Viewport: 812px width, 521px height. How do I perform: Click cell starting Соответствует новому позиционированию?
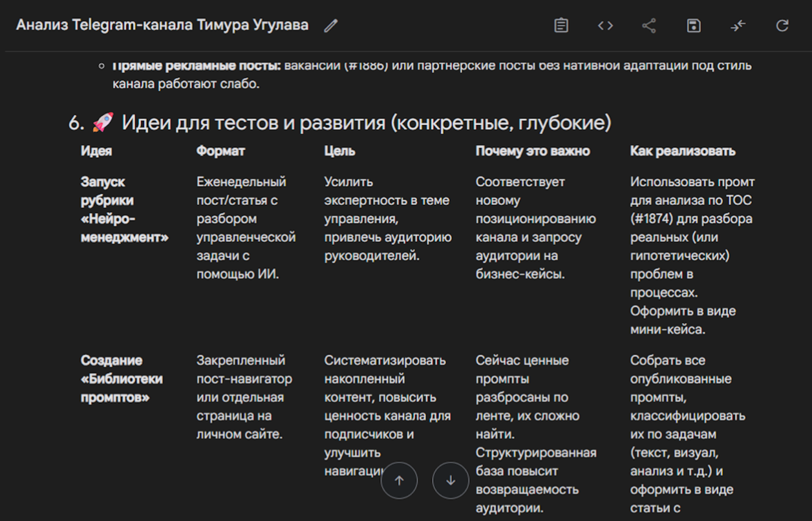pyautogui.click(x=536, y=228)
